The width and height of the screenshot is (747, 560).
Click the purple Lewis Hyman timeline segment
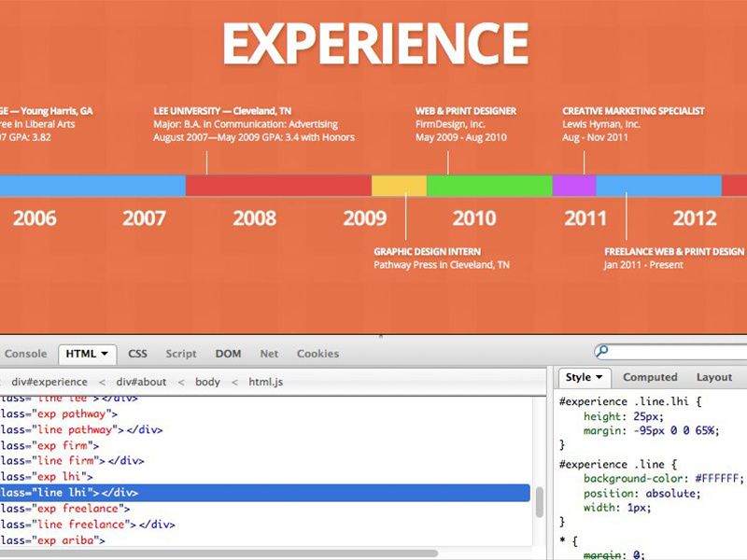(x=574, y=186)
